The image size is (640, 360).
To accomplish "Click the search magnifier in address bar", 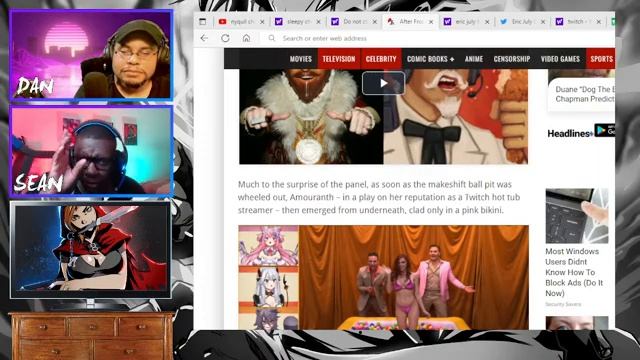I will pos(272,38).
